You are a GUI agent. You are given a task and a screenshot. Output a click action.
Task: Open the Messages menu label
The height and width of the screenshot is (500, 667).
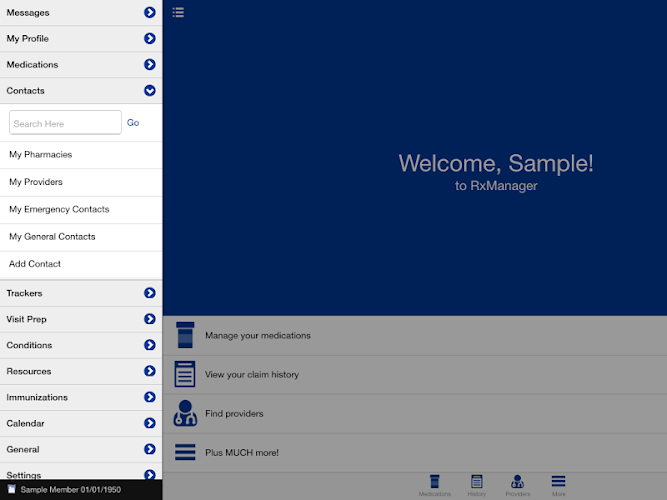coord(28,13)
